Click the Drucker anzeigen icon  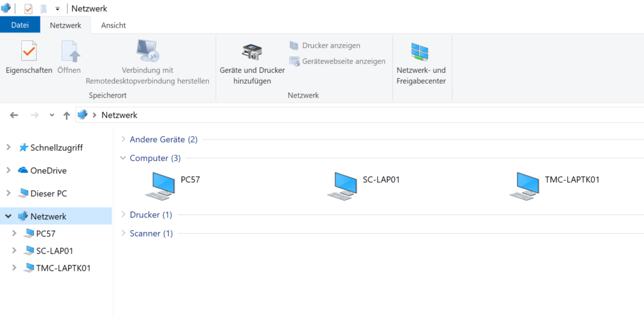[x=294, y=45]
